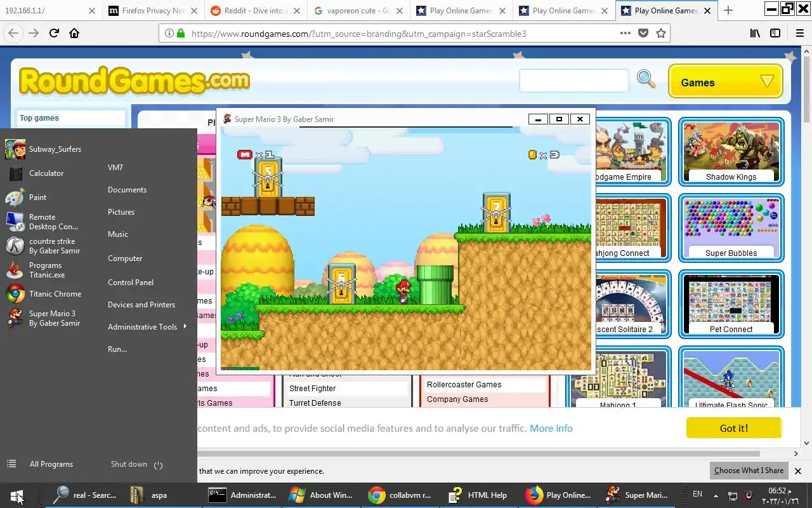Expand the Games dropdown

[726, 82]
